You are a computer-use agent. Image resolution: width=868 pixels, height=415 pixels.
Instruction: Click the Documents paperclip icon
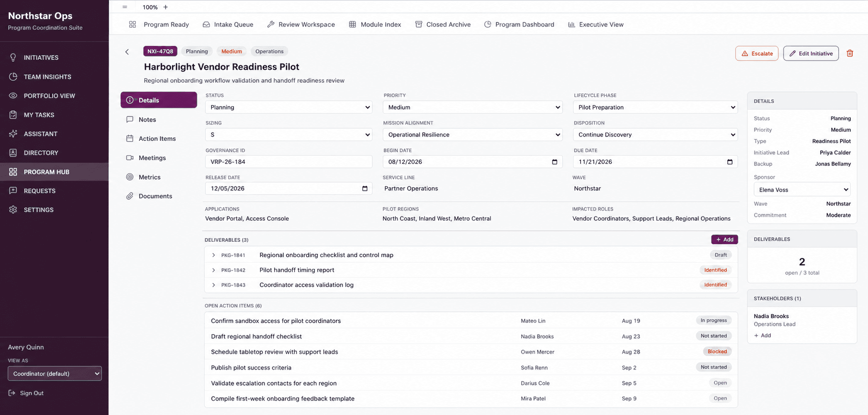coord(130,196)
